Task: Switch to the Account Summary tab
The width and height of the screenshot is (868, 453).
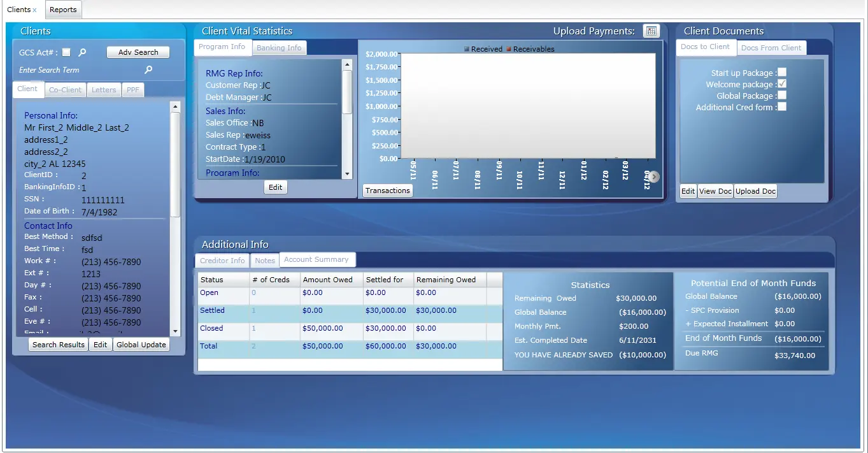Action: [317, 259]
